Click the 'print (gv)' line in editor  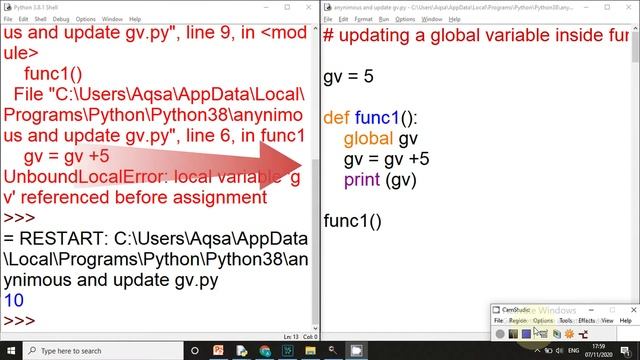[380, 180]
